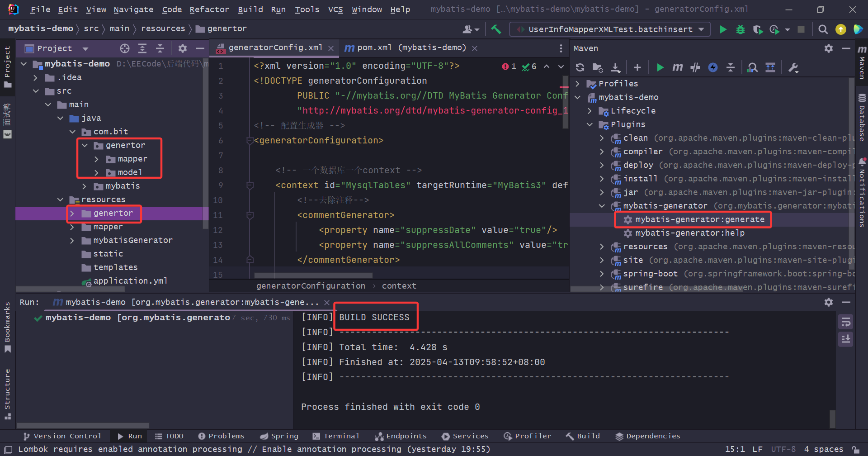Click the Run tree horizontal scrollbar
Image resolution: width=868 pixels, height=456 pixels.
click(x=83, y=426)
